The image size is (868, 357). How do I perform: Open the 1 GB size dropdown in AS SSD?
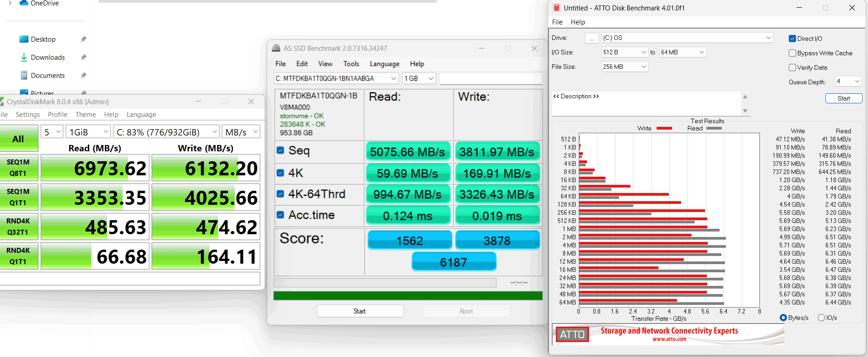point(419,78)
